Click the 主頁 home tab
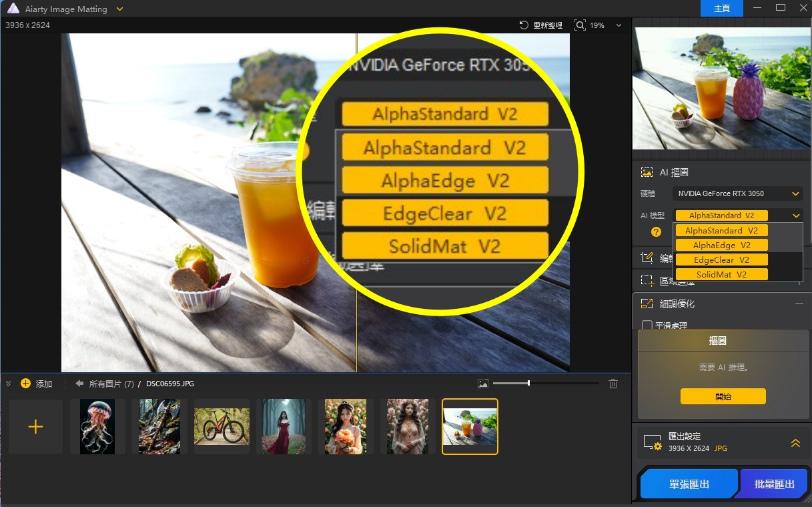The image size is (812, 507). [722, 9]
